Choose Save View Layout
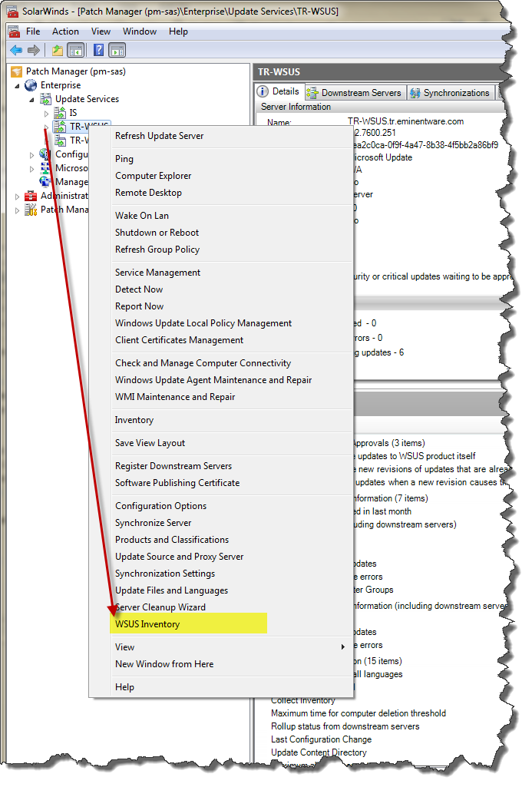 [x=150, y=443]
